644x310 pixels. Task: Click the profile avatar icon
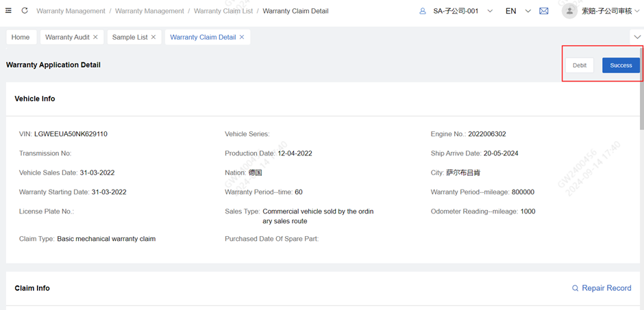(569, 11)
